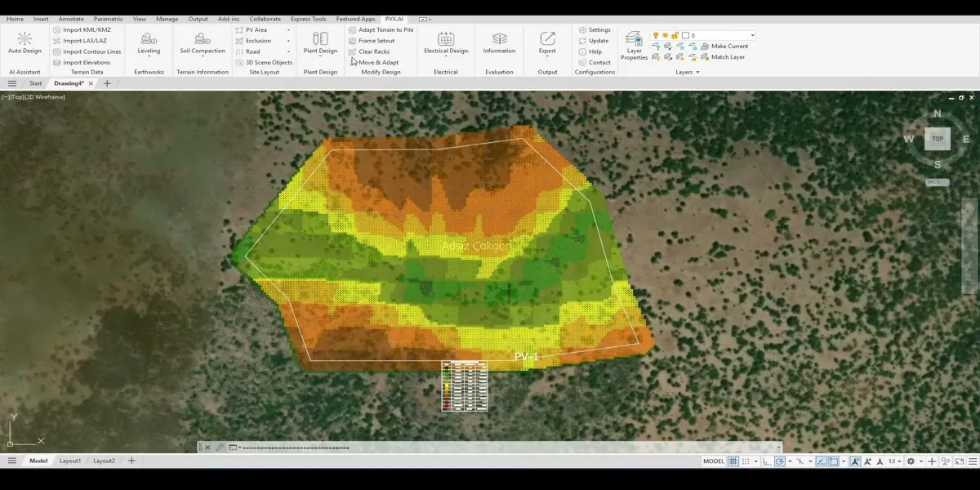Expand the PV Area dropdown

[288, 30]
